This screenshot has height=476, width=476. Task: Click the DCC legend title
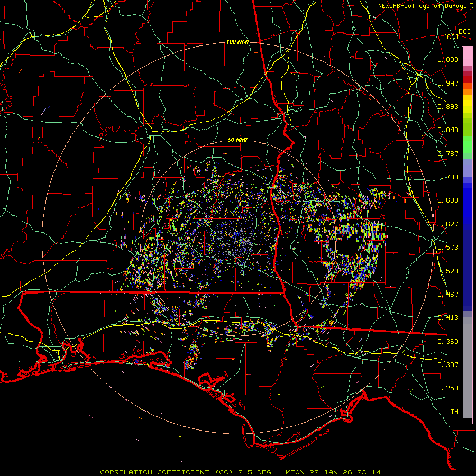point(464,31)
